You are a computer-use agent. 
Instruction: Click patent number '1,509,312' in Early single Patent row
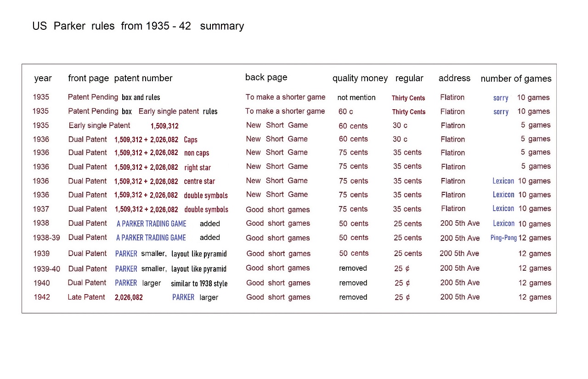(164, 126)
